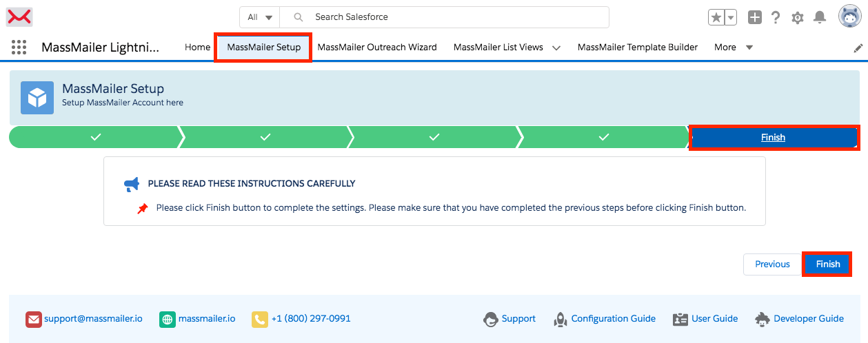Click the Search Salesforce input field
The width and height of the screenshot is (868, 343).
444,17
